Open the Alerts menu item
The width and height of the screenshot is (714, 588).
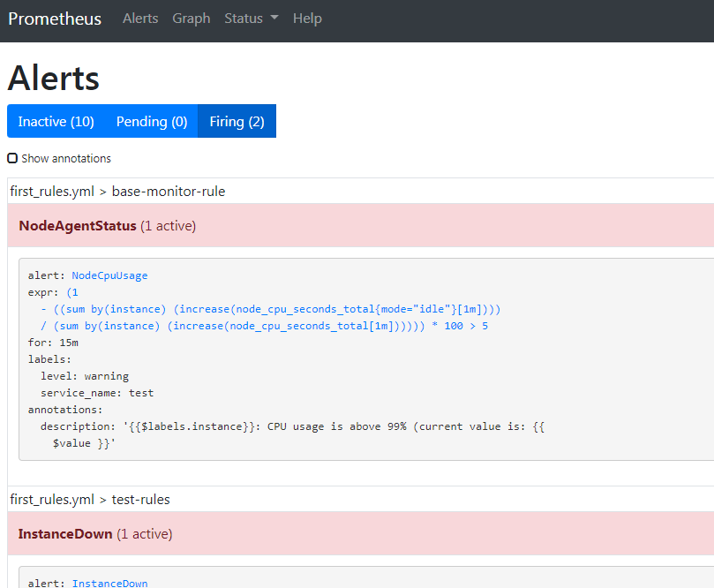(x=140, y=18)
